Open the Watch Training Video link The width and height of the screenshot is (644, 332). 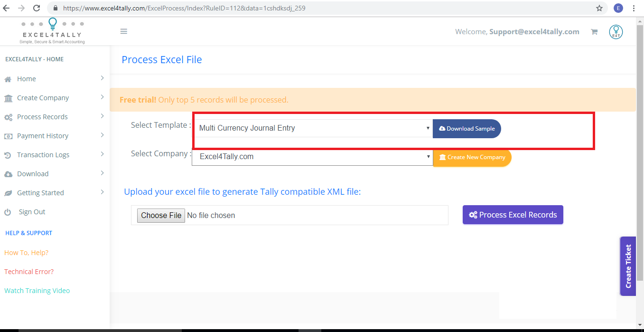37,291
